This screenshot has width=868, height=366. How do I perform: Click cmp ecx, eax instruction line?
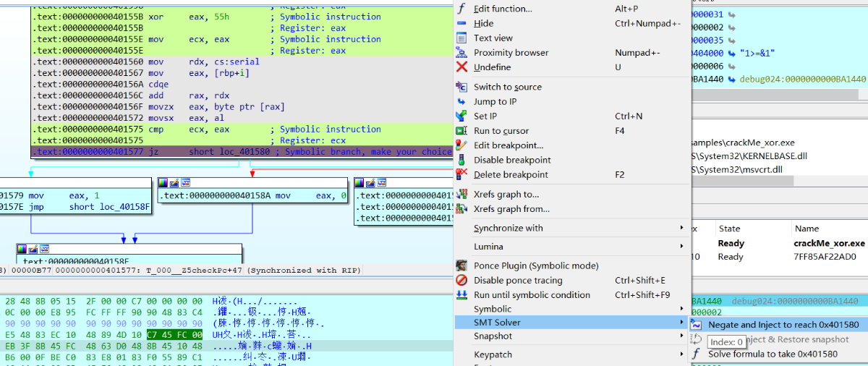pyautogui.click(x=241, y=129)
